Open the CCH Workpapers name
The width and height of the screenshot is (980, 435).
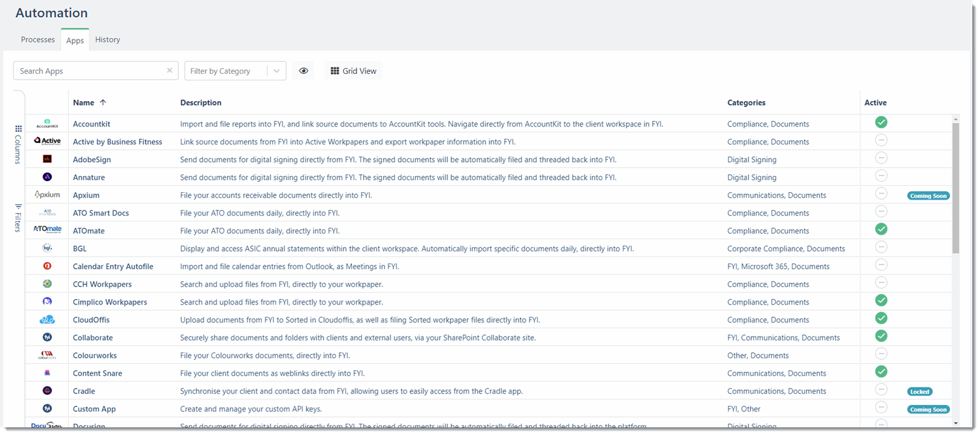(102, 284)
